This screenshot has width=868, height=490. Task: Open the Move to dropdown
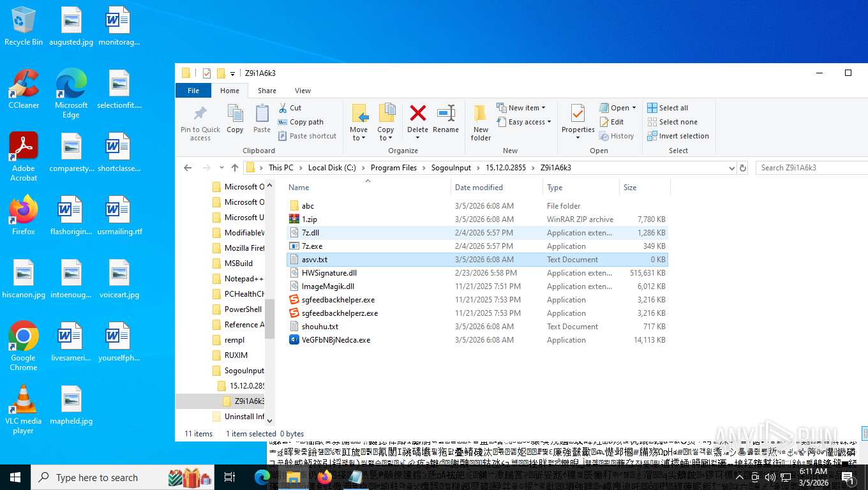point(359,122)
